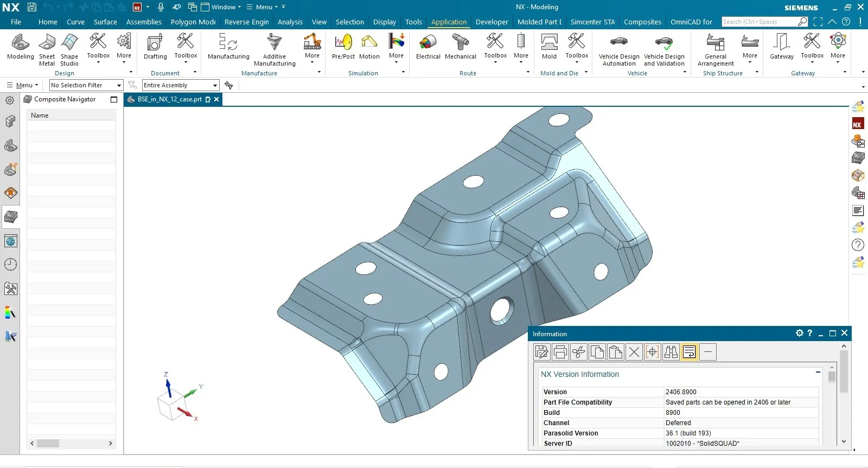Toggle full screen mode icon

[x=818, y=22]
